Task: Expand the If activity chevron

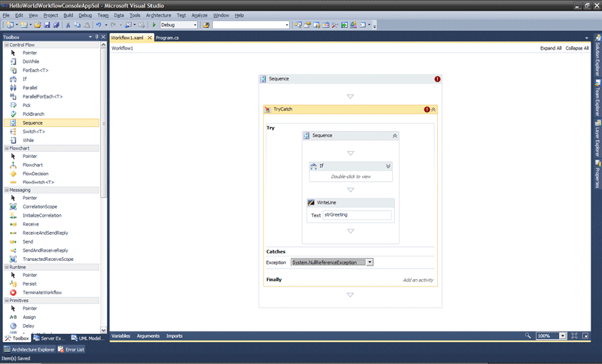Action: point(388,166)
